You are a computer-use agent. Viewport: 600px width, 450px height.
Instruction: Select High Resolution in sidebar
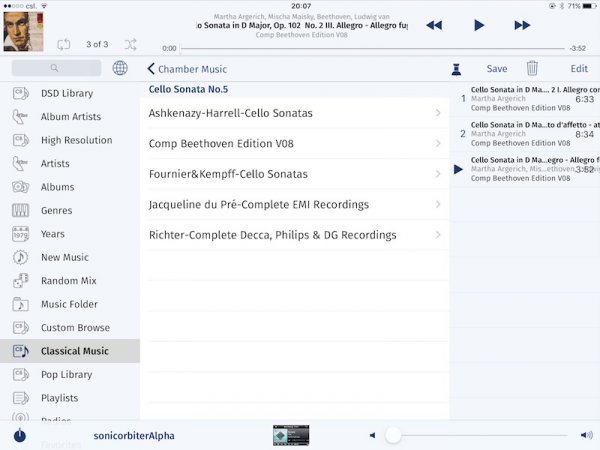[76, 140]
